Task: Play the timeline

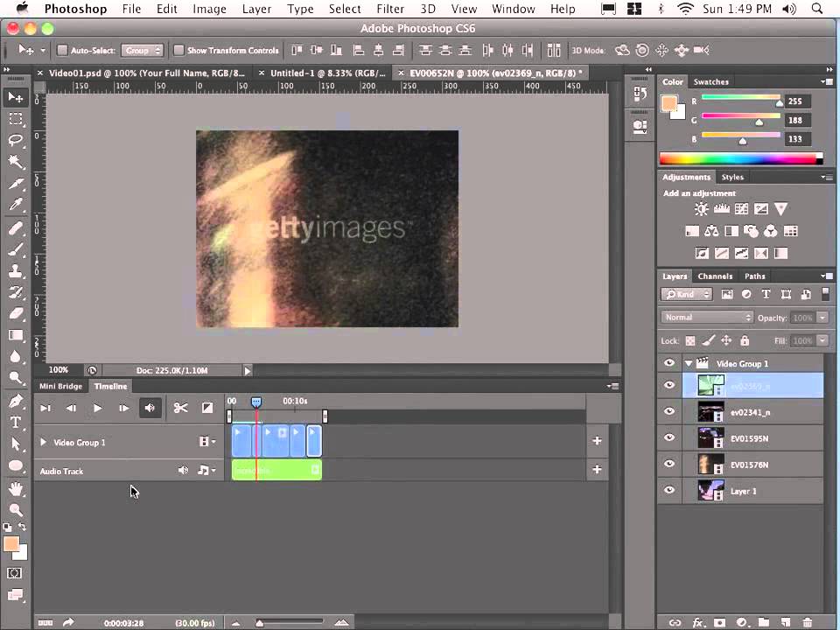Action: 97,409
